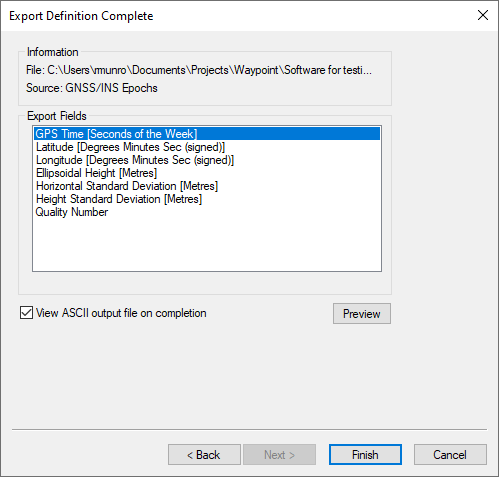Cancel the export wizard
The image size is (499, 477).
point(450,455)
